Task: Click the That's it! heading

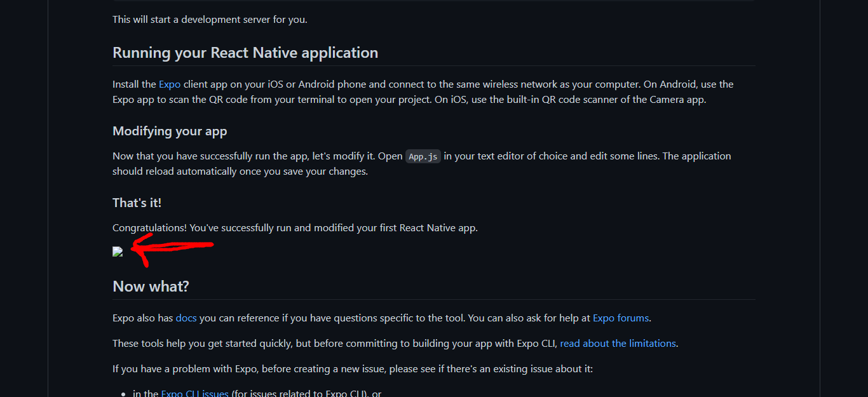Action: coord(137,203)
